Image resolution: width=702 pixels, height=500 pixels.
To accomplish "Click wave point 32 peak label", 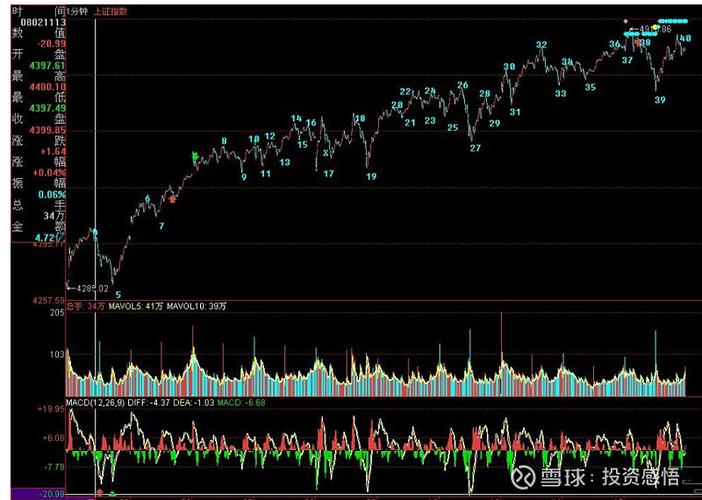I will [x=541, y=45].
